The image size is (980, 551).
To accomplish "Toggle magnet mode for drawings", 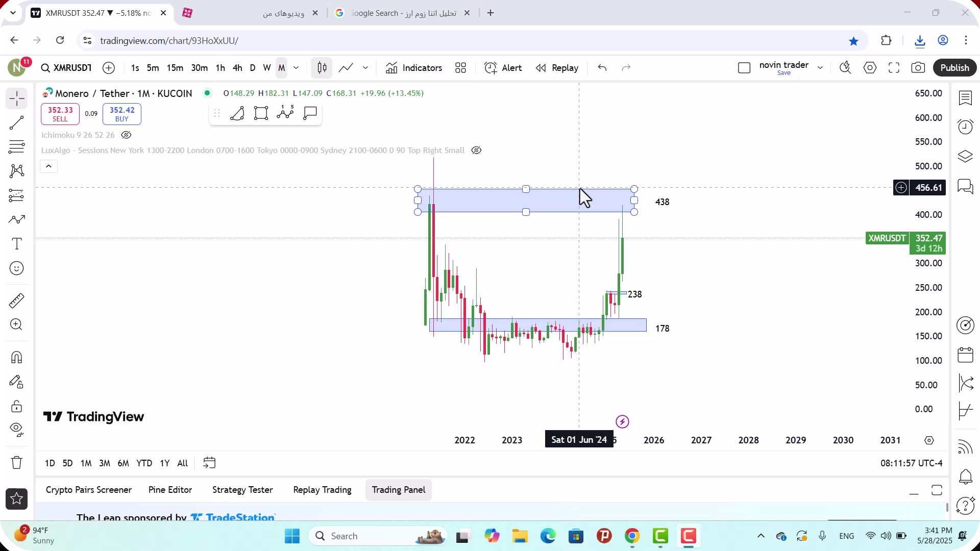I will 16,357.
